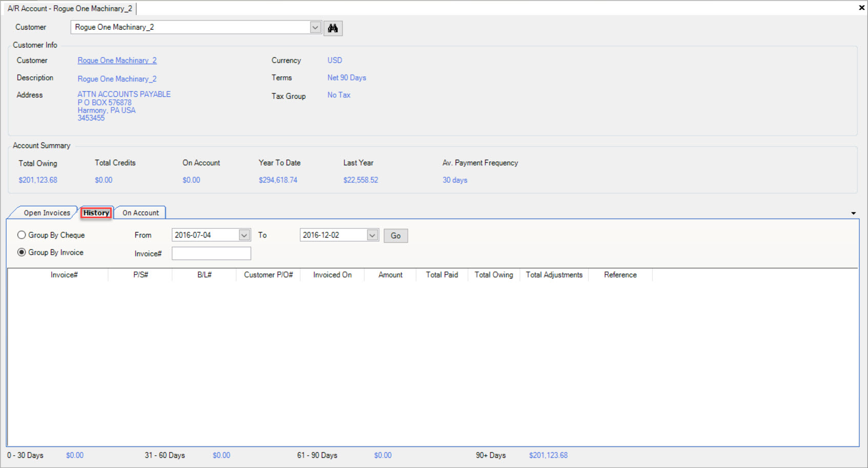This screenshot has height=468, width=868.
Task: Select Group By Cheque radio button
Action: 22,235
